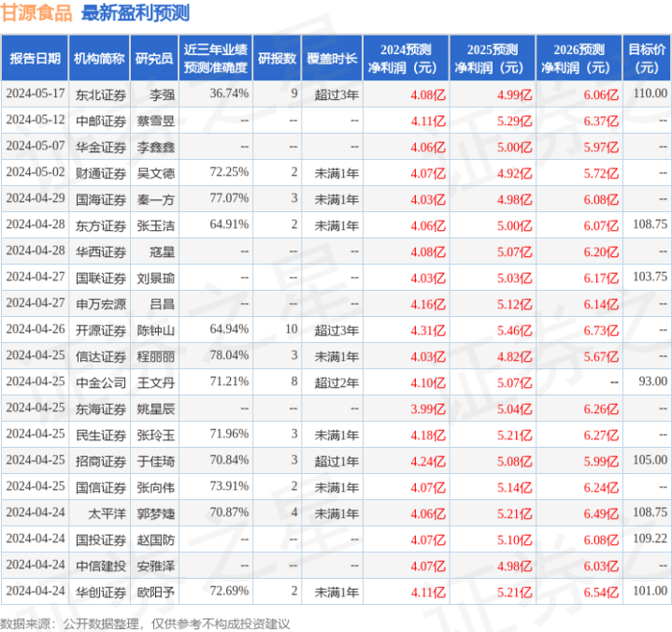The height and width of the screenshot is (632, 672).
Task: Click the 信达证券 cell
Action: [x=101, y=357]
